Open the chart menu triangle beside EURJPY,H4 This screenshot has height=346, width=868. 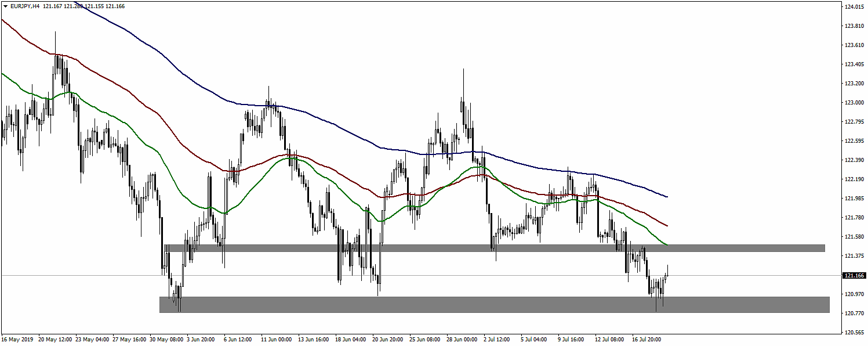5,6
